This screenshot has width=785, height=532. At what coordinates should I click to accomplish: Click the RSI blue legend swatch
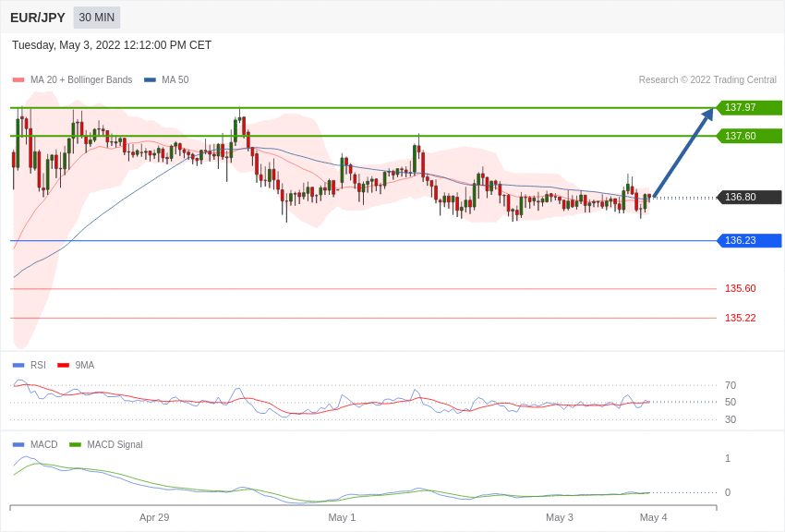(x=18, y=366)
